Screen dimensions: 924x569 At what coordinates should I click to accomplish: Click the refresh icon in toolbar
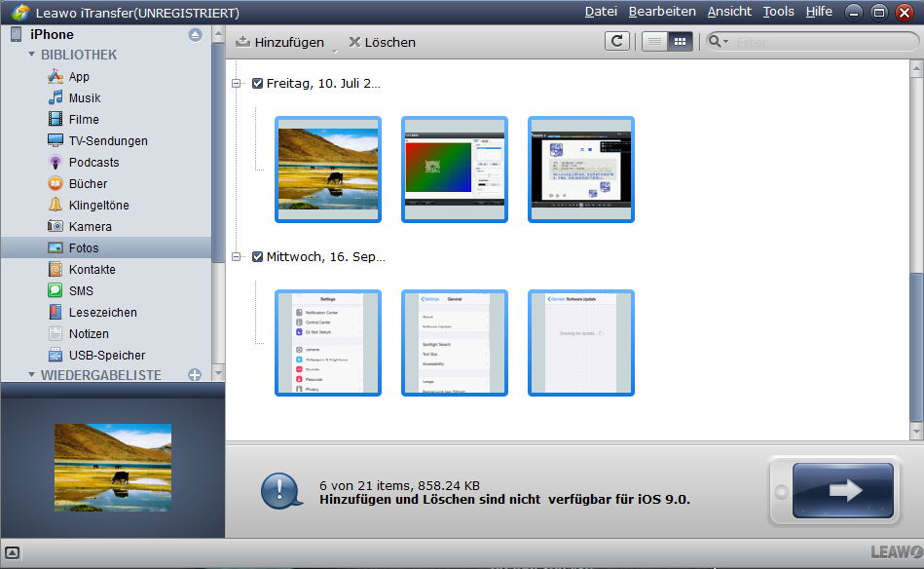click(616, 42)
